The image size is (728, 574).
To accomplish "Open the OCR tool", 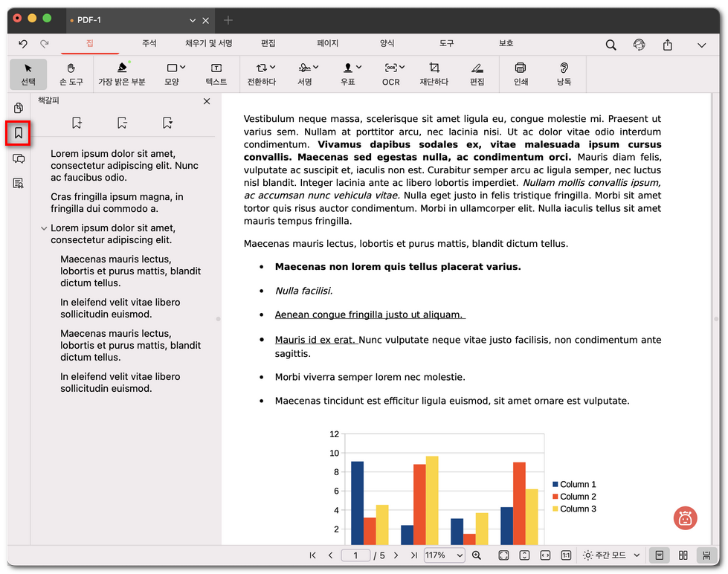I will click(x=390, y=74).
